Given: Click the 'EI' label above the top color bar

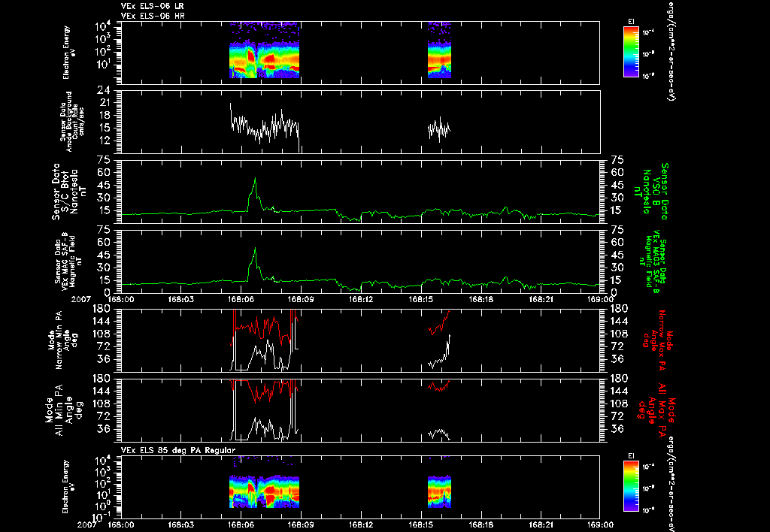Looking at the screenshot, I should 631,22.
